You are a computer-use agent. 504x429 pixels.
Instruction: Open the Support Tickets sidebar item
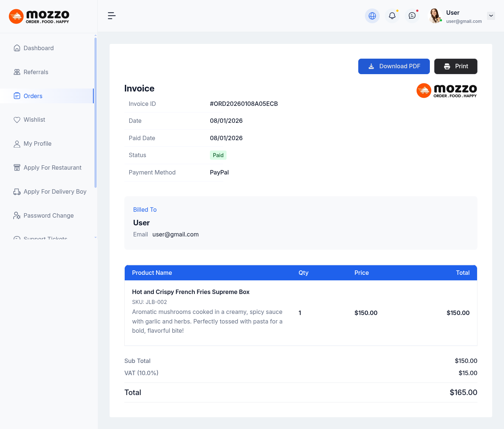point(45,238)
